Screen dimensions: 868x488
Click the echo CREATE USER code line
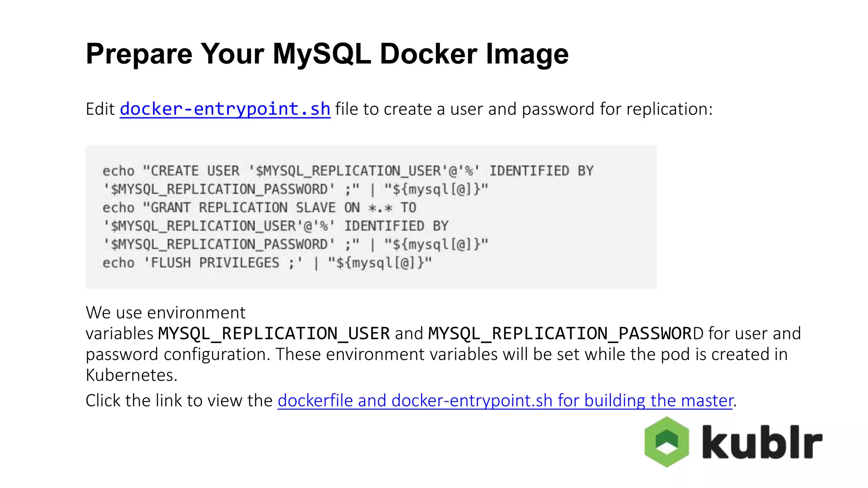click(348, 171)
